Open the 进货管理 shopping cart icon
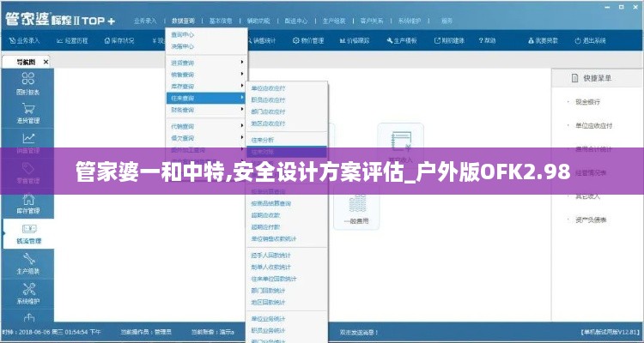The image size is (644, 343). 28,109
